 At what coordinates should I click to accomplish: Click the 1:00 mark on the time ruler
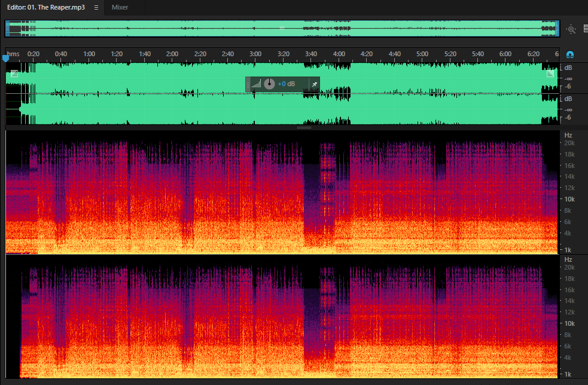[89, 54]
